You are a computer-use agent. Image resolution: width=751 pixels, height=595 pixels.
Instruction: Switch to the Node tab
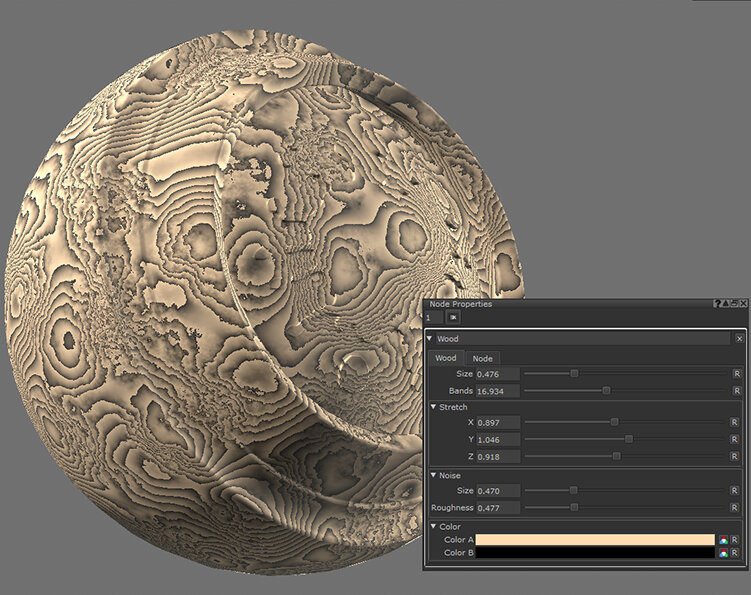[482, 358]
